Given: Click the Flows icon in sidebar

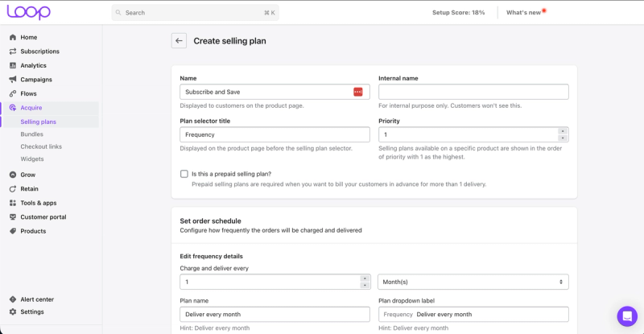Looking at the screenshot, I should point(13,93).
